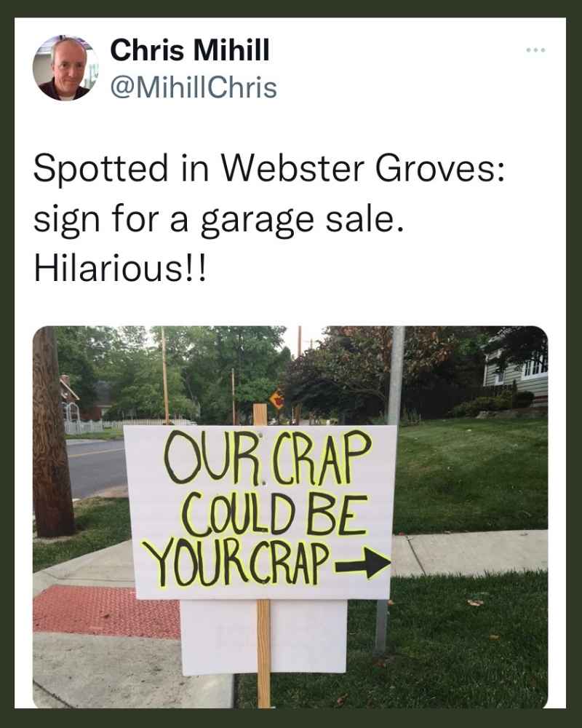The width and height of the screenshot is (582, 728).
Task: Click Chris Mihill's profile avatar
Action: [x=65, y=68]
